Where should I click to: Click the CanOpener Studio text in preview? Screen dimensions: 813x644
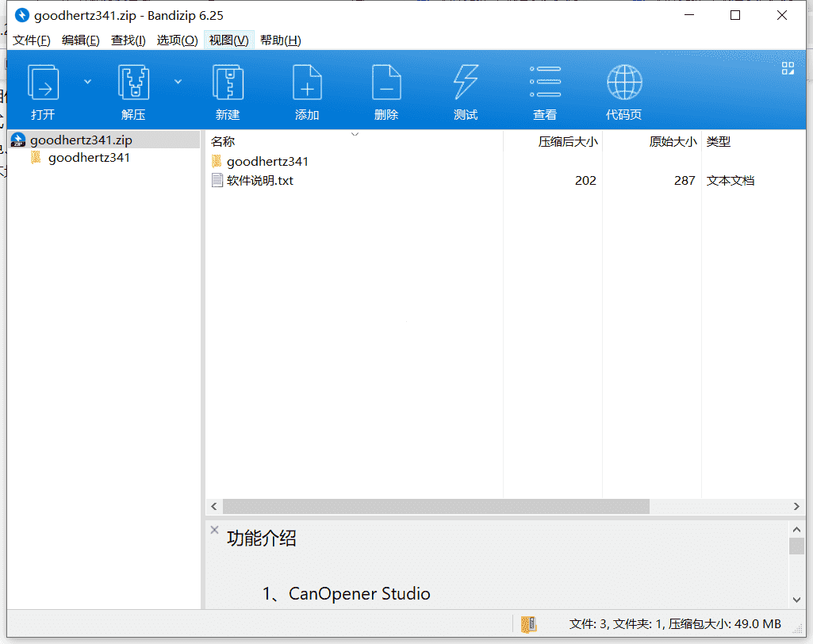pyautogui.click(x=359, y=594)
